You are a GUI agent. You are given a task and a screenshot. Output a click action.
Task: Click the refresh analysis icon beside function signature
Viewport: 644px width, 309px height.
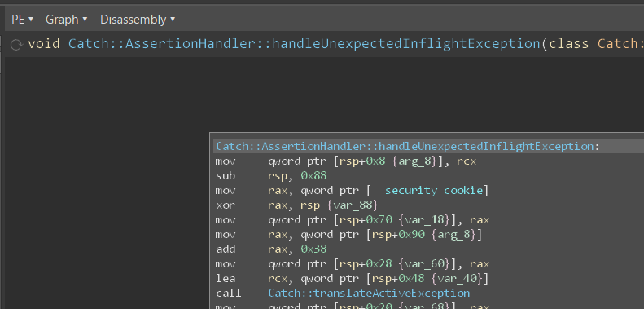point(16,45)
